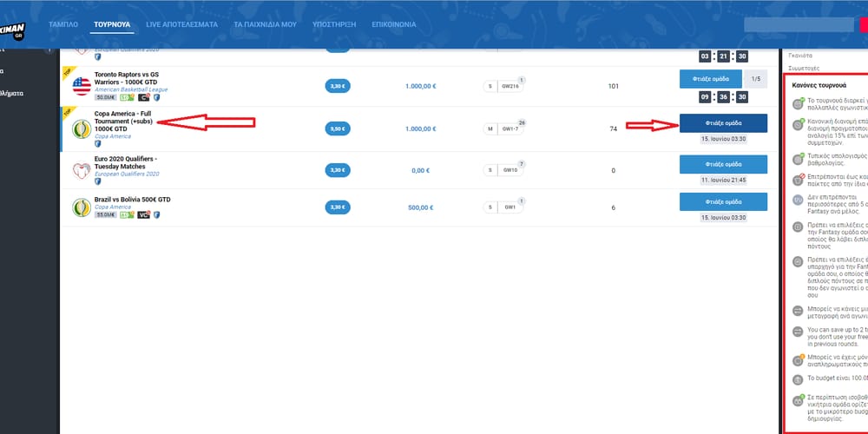868x434 pixels.
Task: Click the USA flag icon of Toronto Raptors row
Action: (82, 86)
